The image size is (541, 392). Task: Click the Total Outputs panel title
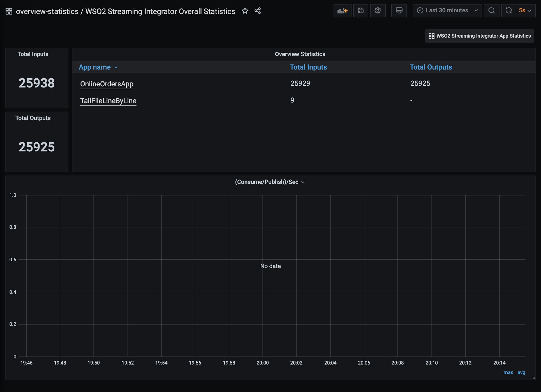pyautogui.click(x=33, y=118)
